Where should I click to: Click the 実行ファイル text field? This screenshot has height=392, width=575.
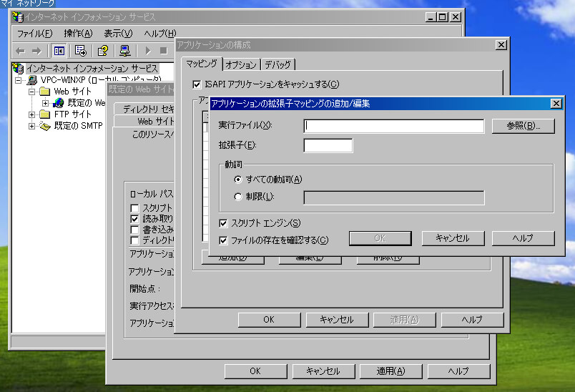click(394, 126)
